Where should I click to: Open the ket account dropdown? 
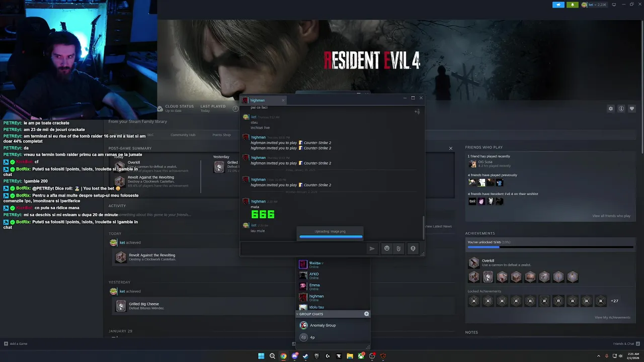pos(594,5)
